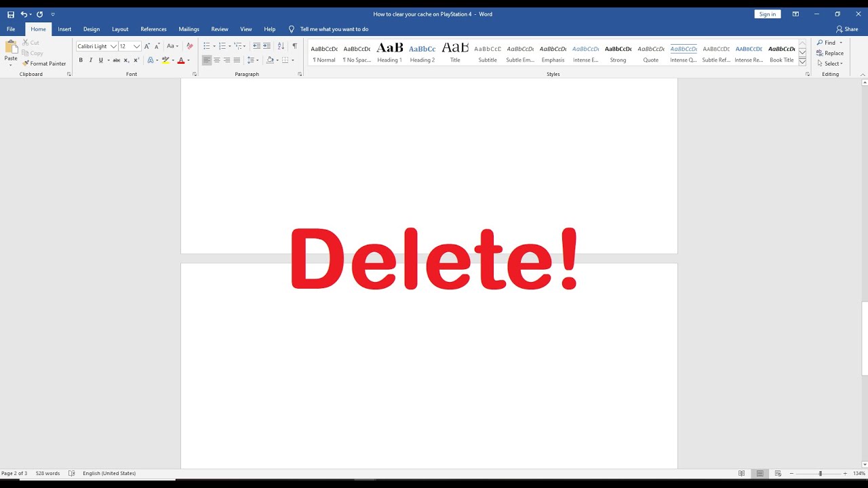This screenshot has width=868, height=488.
Task: Increase font size with the grow font icon
Action: (x=147, y=46)
